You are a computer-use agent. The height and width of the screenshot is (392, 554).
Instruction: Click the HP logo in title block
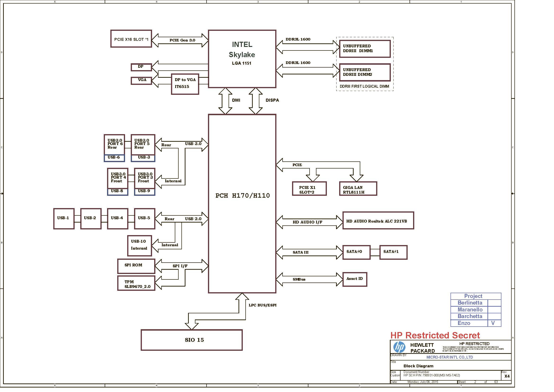399,347
